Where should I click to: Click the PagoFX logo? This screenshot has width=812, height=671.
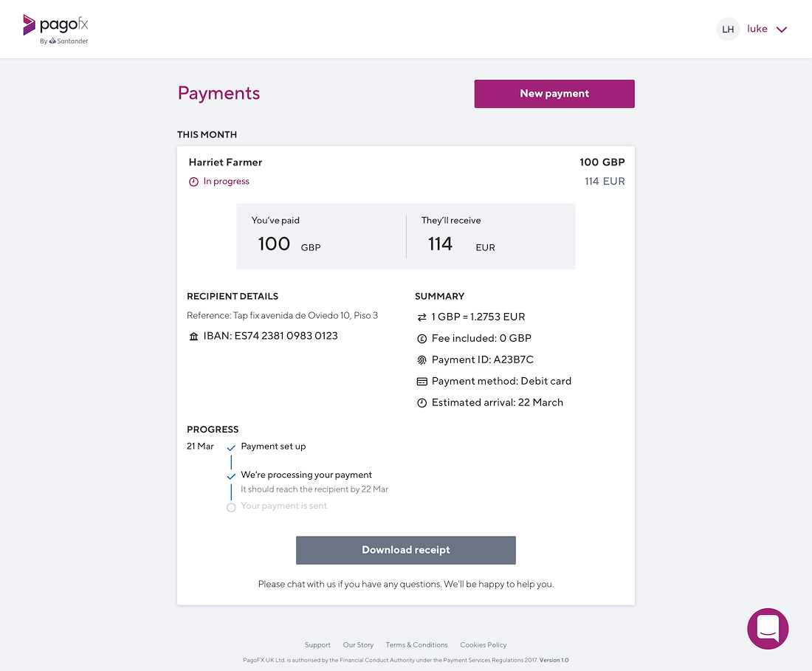(55, 30)
